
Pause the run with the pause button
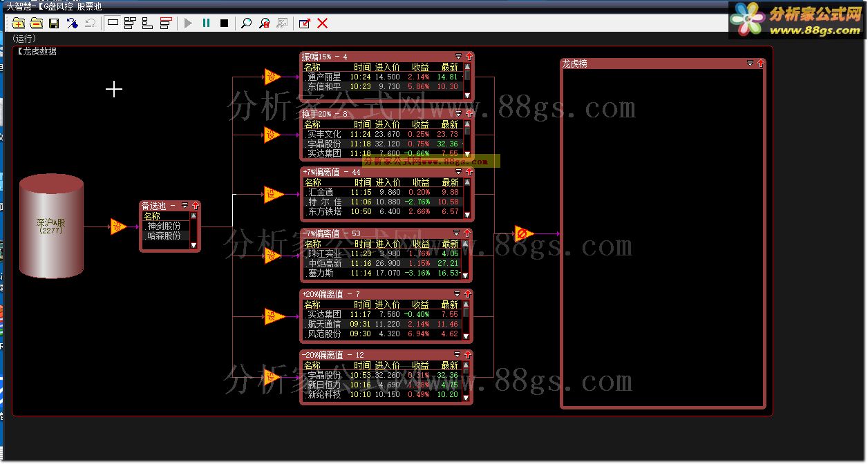(206, 23)
